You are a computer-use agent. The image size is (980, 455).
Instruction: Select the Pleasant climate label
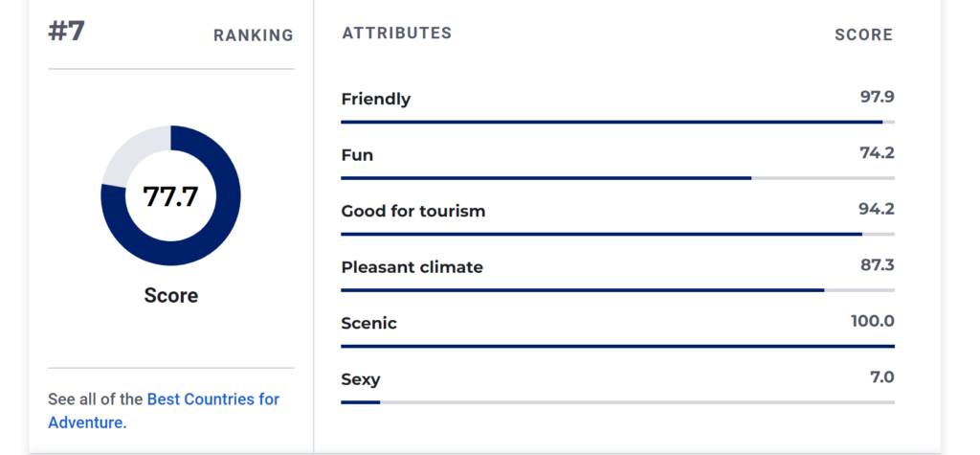(x=412, y=267)
